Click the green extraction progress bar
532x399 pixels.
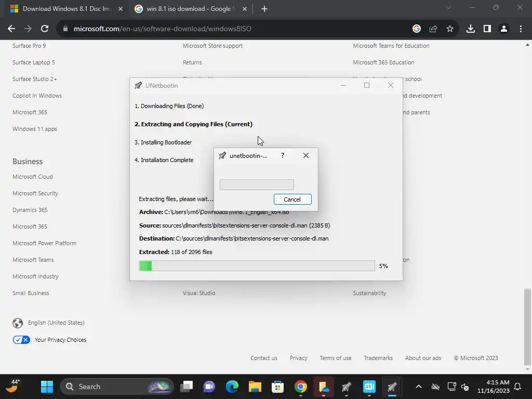click(257, 265)
